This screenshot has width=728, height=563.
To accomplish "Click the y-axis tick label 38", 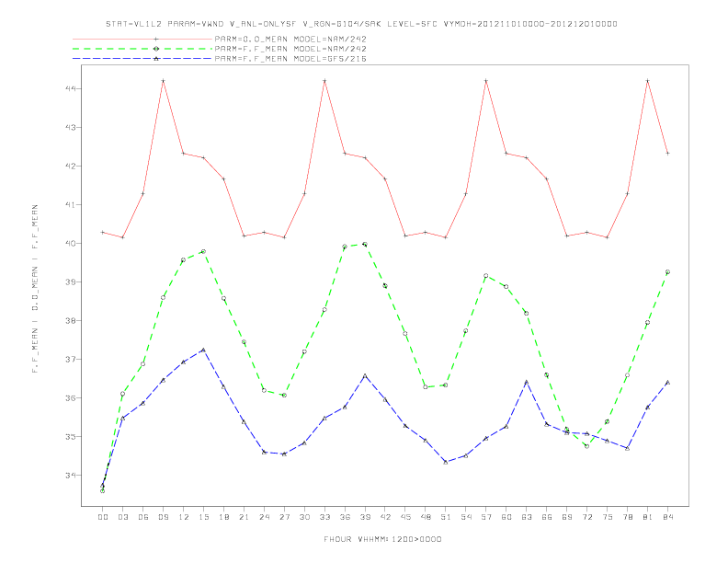I will point(71,320).
